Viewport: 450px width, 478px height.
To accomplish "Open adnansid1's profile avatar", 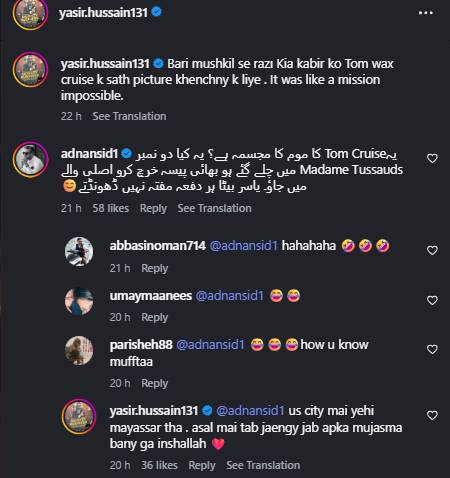I will point(30,160).
